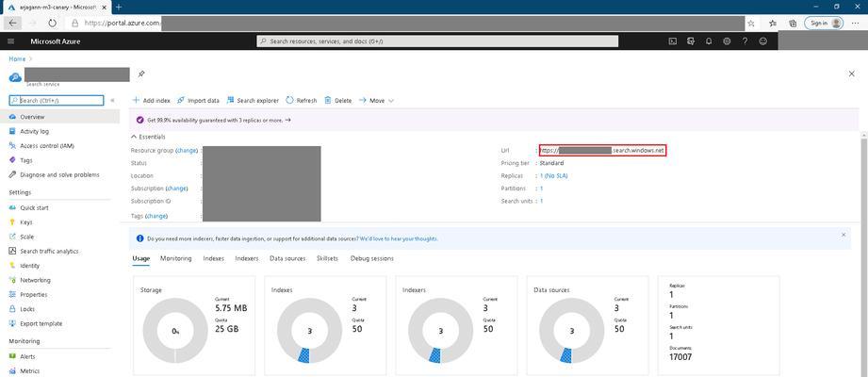This screenshot has height=377, width=868.
Task: Open Diagnose and solve problems
Action: tap(59, 174)
